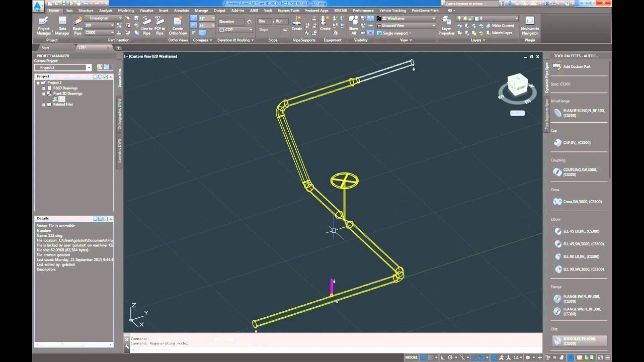Image resolution: width=644 pixels, height=362 pixels.
Task: Open Layer Properties manager
Action: pos(446,25)
